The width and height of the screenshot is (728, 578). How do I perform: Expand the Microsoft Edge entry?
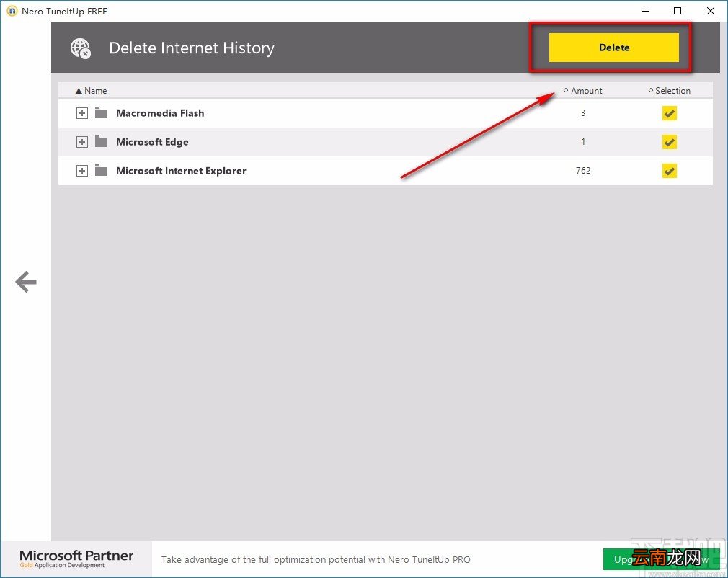pos(81,141)
